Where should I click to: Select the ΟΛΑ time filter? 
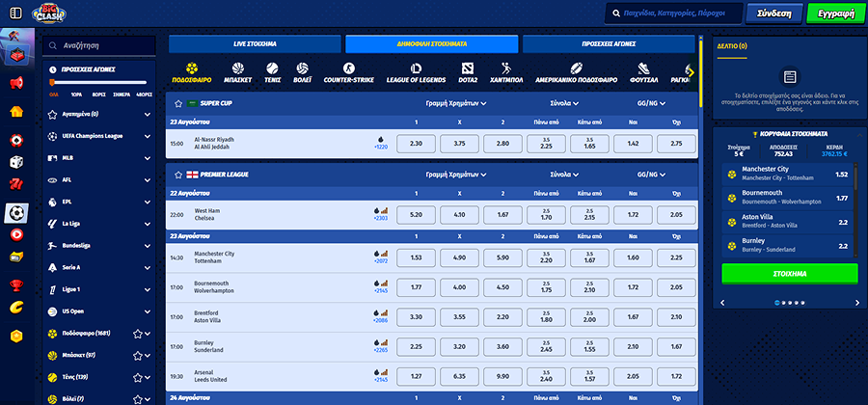pyautogui.click(x=53, y=94)
